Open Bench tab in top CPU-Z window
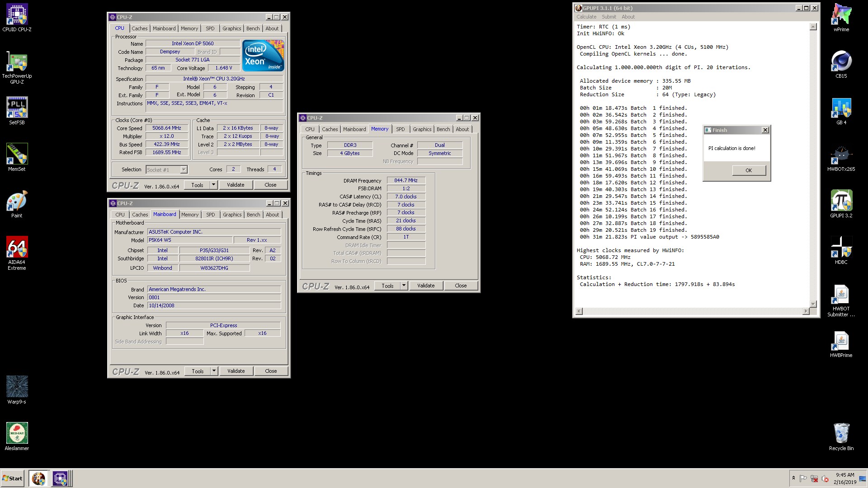 point(253,28)
